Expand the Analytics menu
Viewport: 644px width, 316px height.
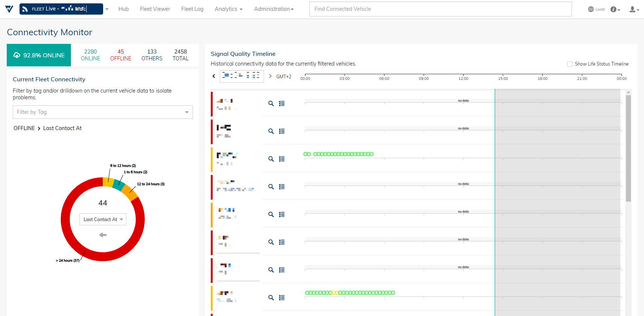point(228,9)
